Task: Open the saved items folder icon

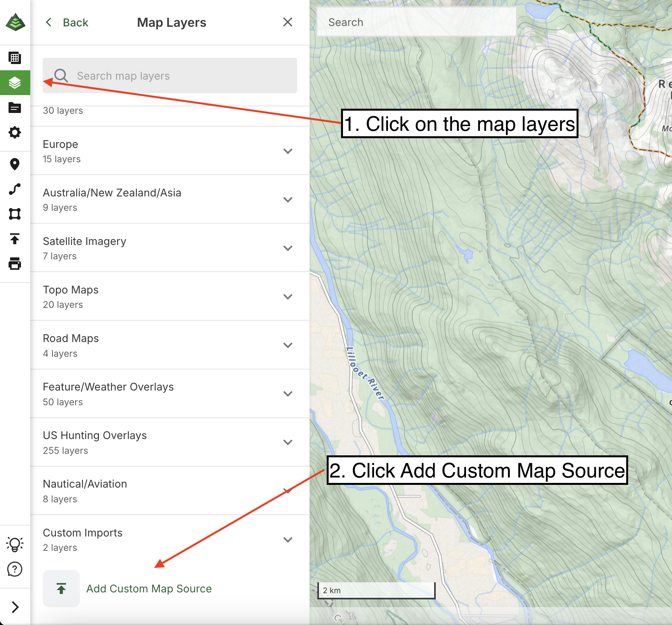Action: pyautogui.click(x=15, y=108)
